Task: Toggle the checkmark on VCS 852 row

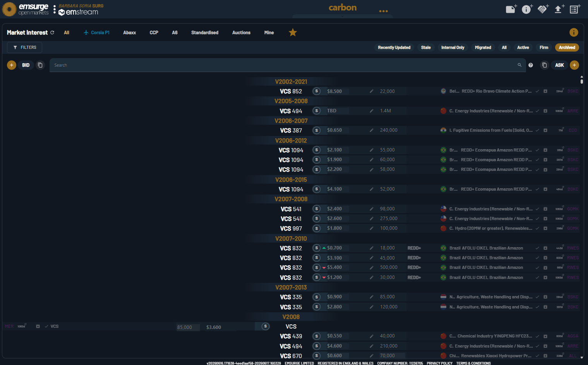Action: [537, 91]
